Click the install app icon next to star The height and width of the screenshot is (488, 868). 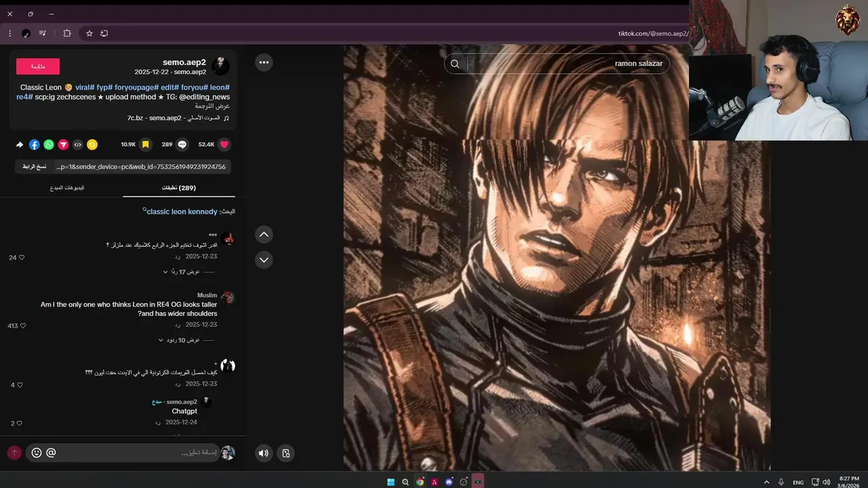[104, 33]
